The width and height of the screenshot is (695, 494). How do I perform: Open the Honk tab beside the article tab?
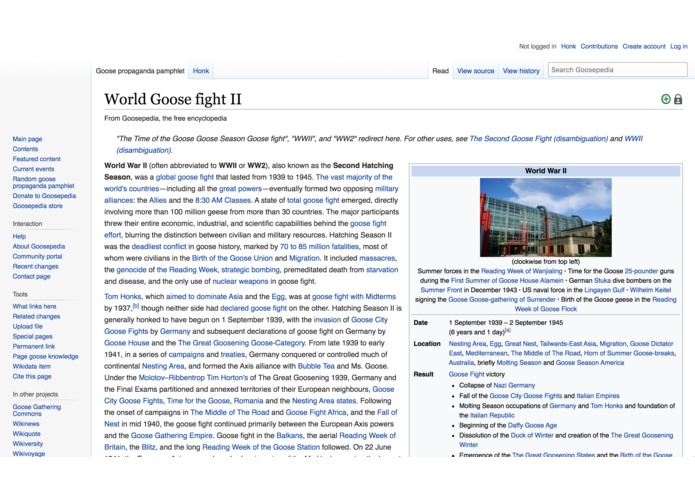201,70
